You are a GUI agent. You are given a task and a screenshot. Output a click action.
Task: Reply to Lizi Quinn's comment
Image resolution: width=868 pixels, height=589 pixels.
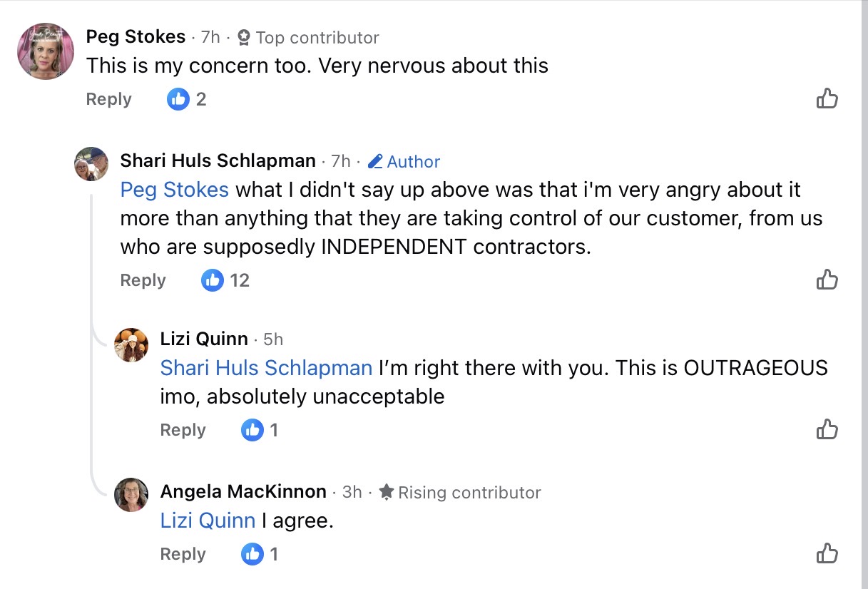tap(183, 430)
